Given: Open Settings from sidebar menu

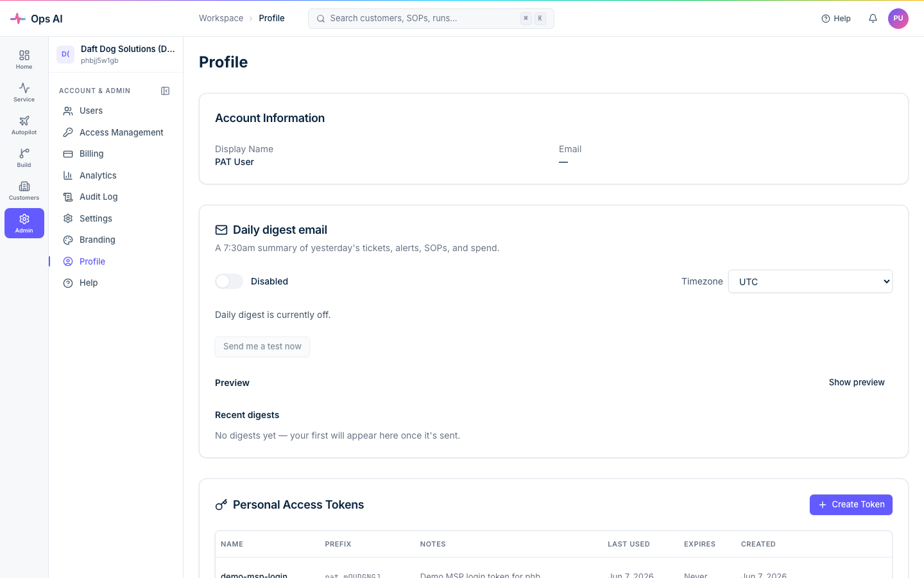Looking at the screenshot, I should [116, 218].
